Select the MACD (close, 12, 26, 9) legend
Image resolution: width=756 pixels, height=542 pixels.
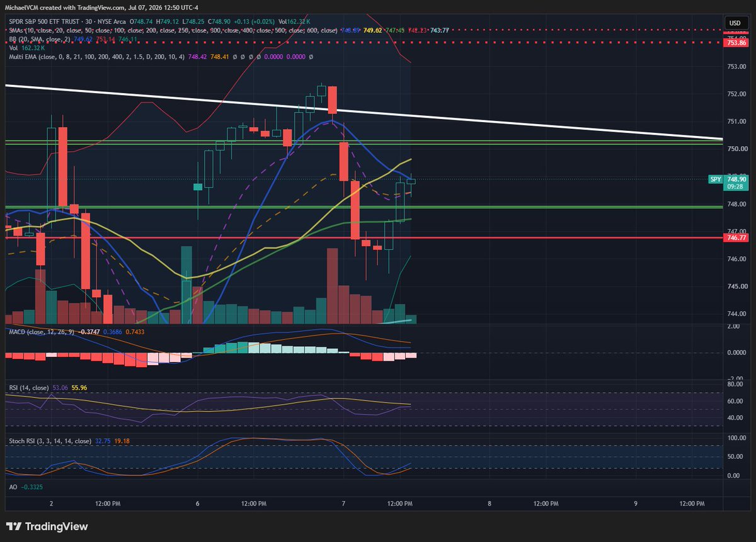(41, 332)
